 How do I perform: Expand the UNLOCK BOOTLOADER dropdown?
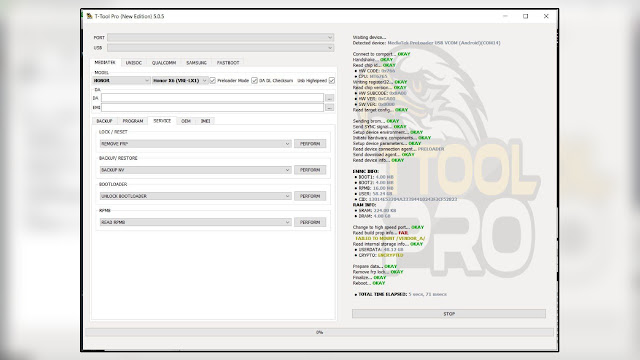pos(196,196)
